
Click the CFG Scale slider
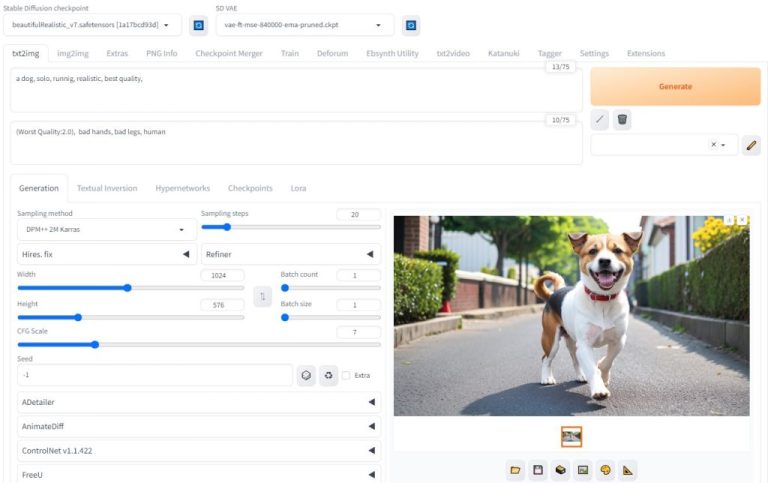pyautogui.click(x=198, y=345)
